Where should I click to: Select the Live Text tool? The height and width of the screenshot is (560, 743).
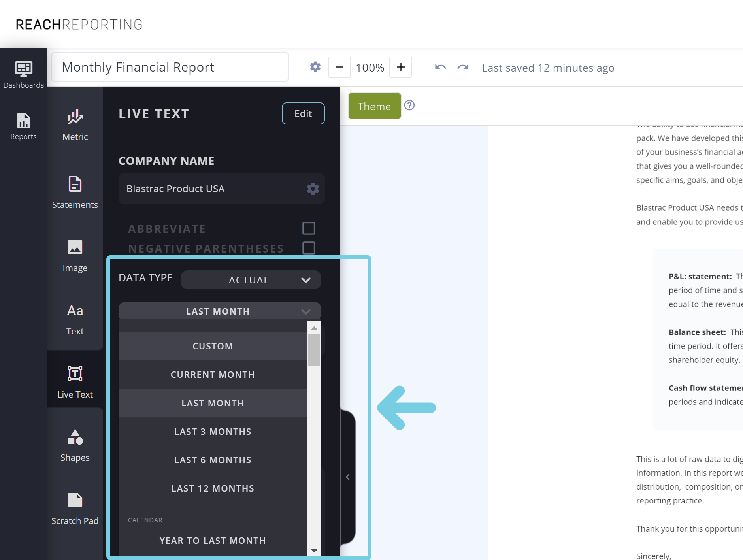click(x=75, y=382)
